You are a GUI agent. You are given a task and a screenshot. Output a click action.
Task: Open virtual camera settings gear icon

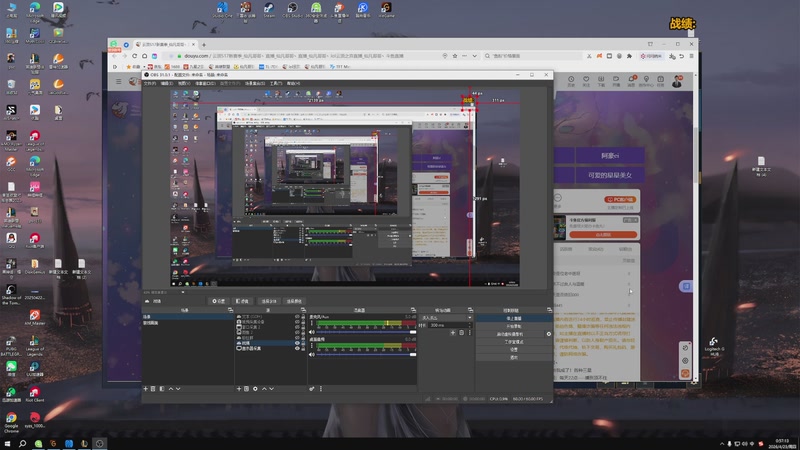tap(548, 334)
